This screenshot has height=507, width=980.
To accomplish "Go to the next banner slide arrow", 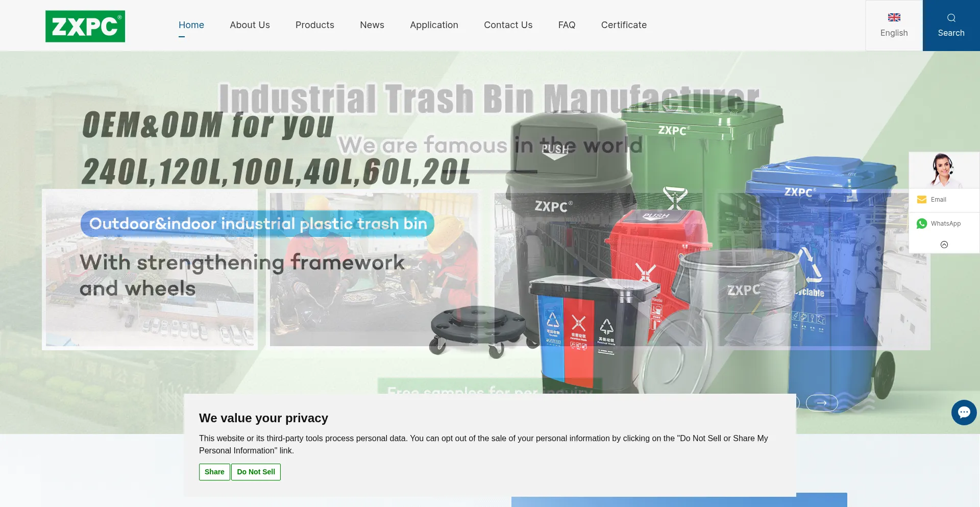I will point(822,403).
